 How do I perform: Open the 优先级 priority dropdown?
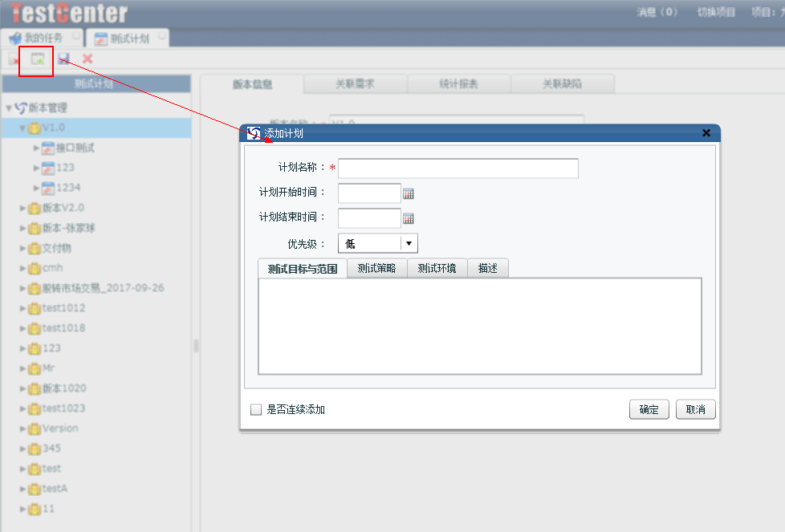409,244
